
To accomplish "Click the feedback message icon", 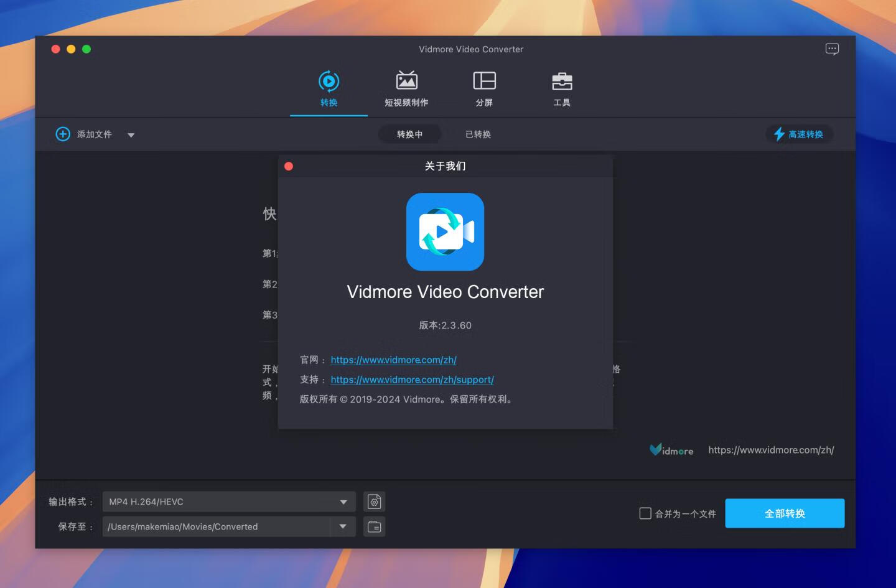I will pyautogui.click(x=832, y=49).
